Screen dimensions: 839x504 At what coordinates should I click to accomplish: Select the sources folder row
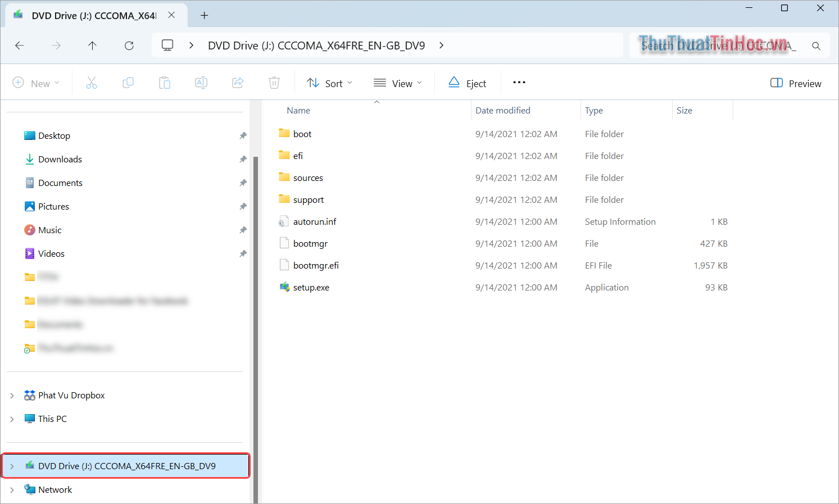coord(506,178)
